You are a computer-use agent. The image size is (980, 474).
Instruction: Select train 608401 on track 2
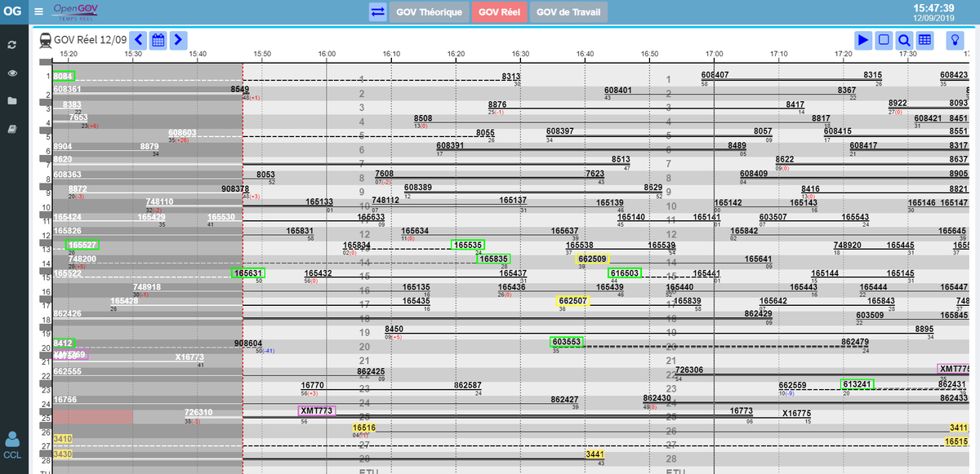[x=617, y=90]
